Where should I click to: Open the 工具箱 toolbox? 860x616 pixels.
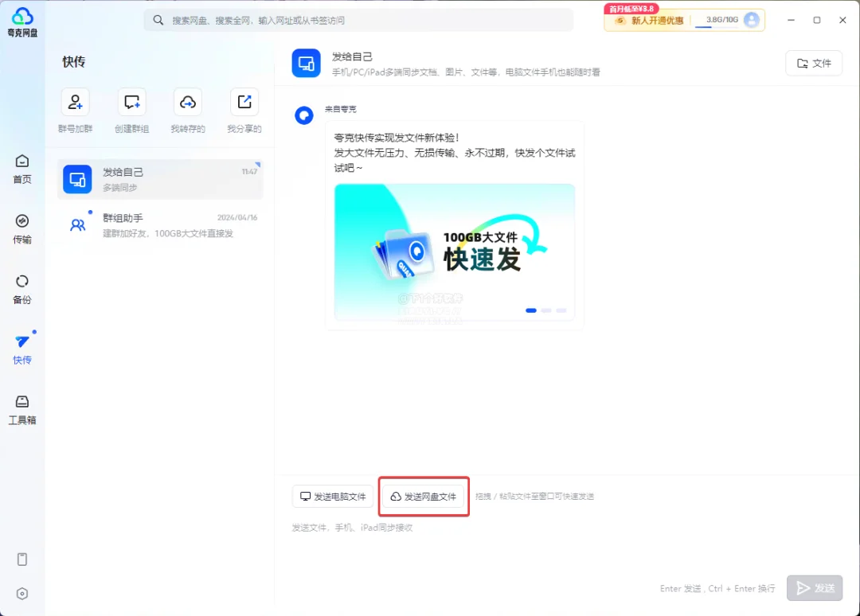[22, 410]
